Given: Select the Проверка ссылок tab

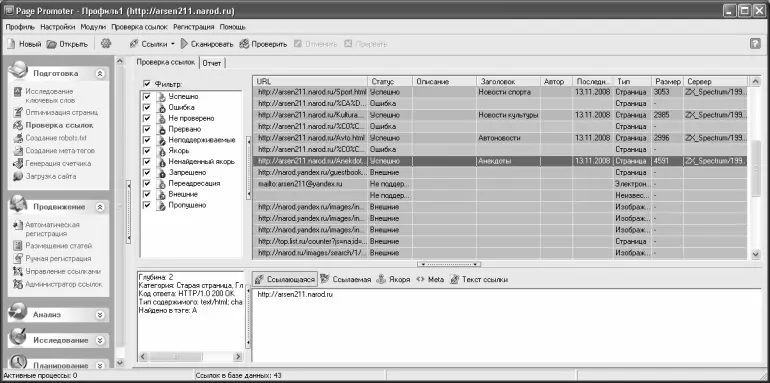Looking at the screenshot, I should coord(165,62).
